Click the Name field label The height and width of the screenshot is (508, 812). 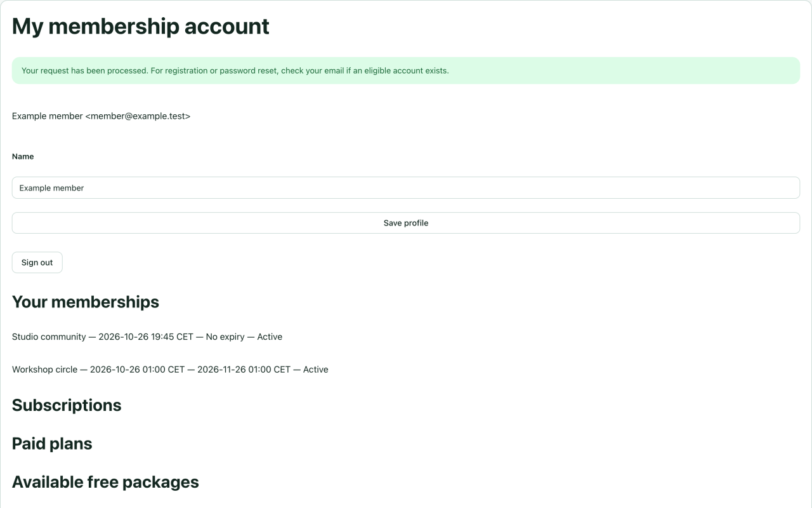tap(23, 156)
